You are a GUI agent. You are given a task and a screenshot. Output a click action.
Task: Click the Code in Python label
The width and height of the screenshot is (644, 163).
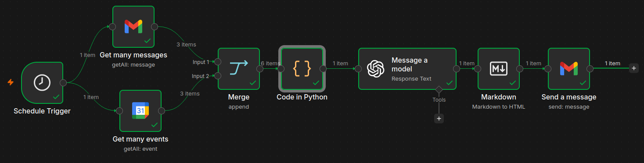point(302,97)
